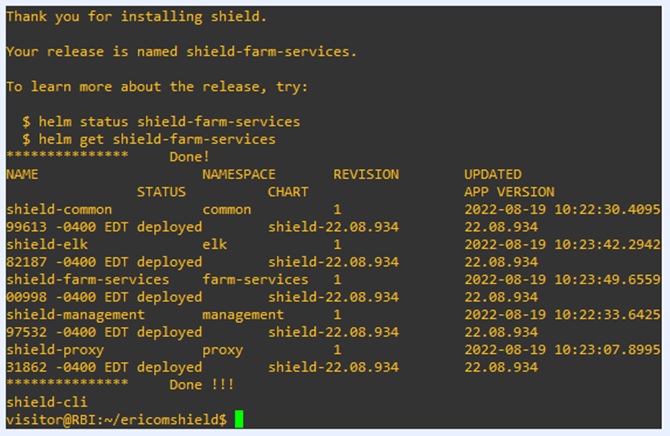Click the NAME column header
Viewport: 670px width, 436px height.
pos(22,174)
